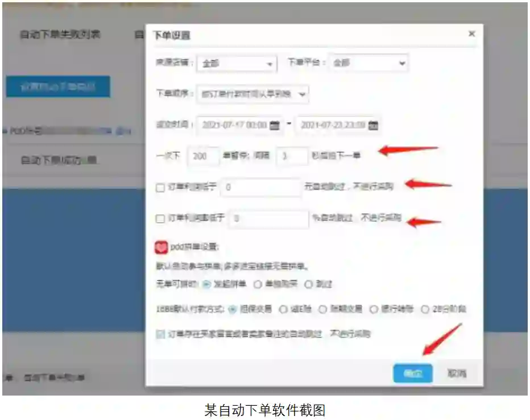Click the batch size field showing 200
Viewport: 530px width, 420px height.
point(203,156)
